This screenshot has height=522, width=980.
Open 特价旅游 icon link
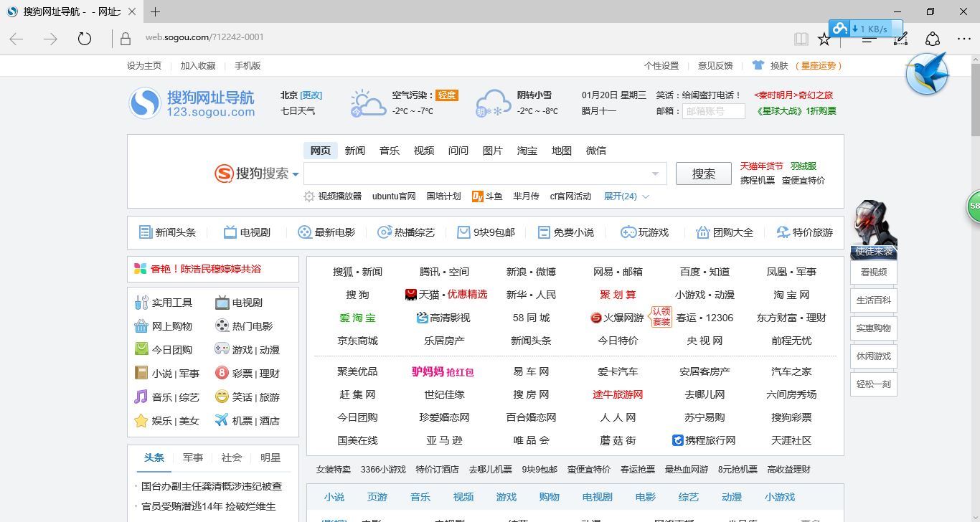coord(805,232)
